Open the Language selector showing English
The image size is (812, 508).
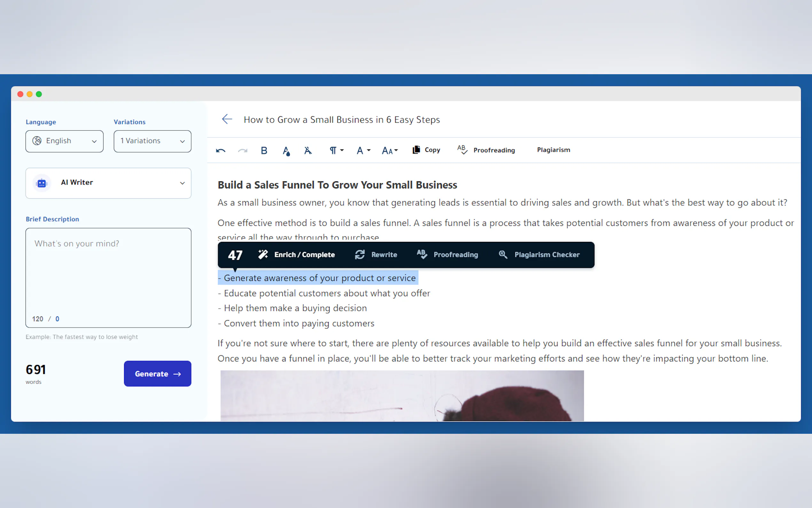click(64, 141)
